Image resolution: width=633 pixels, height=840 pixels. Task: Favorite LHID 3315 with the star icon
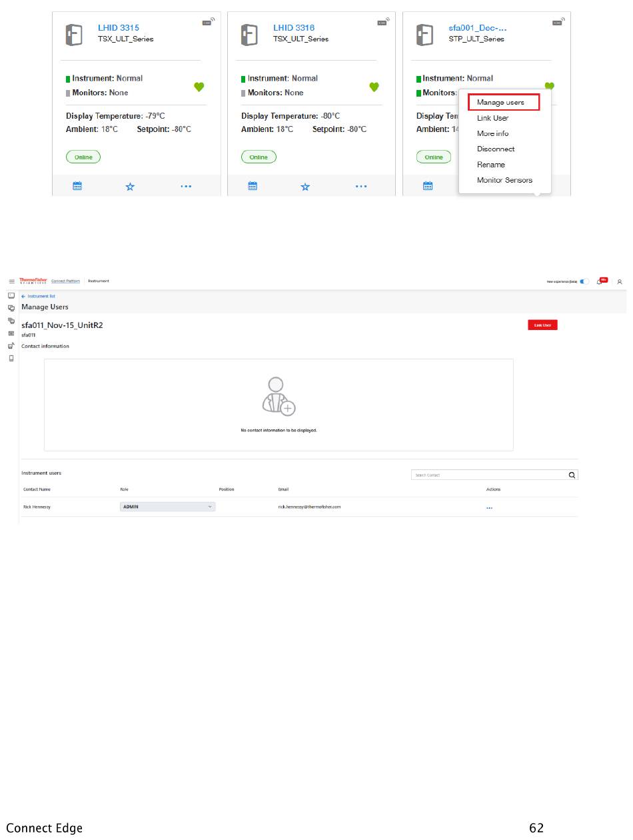(x=130, y=187)
